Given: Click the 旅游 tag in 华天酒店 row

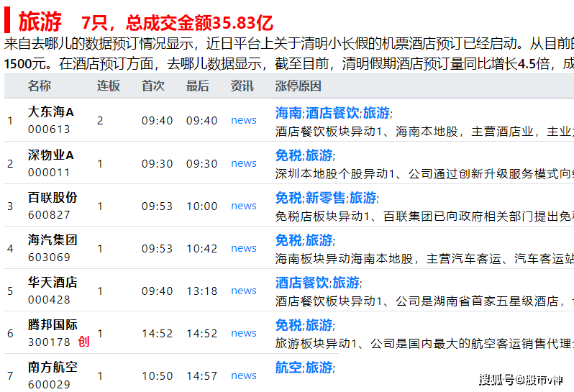Looking at the screenshot, I should (x=346, y=283).
